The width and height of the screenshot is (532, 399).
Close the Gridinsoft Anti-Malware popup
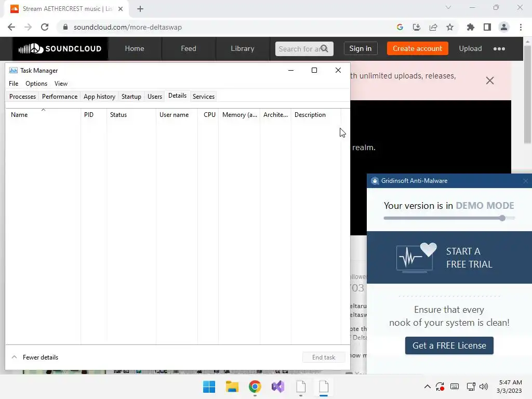526,181
